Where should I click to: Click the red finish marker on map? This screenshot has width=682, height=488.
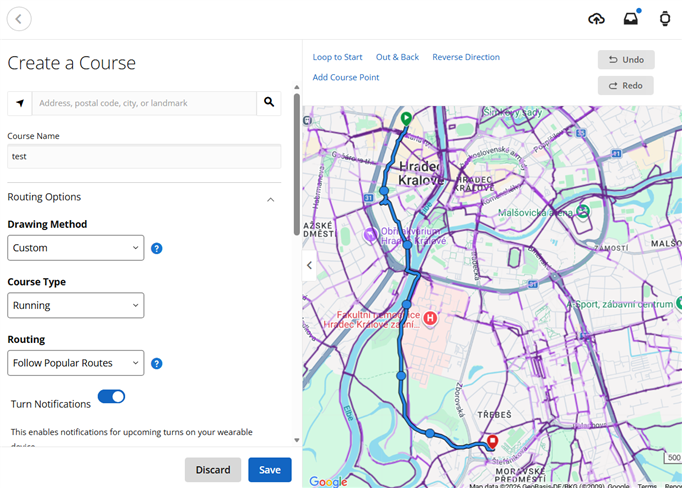click(491, 441)
